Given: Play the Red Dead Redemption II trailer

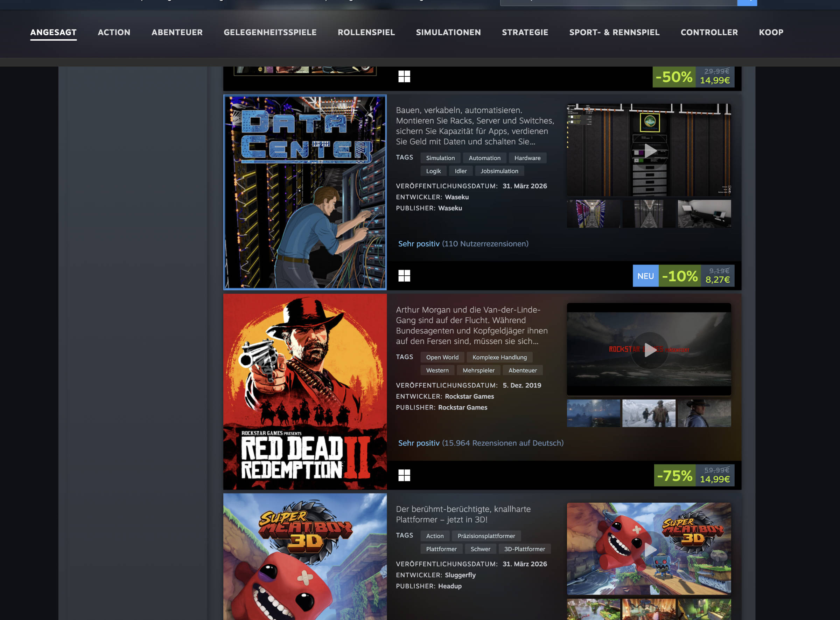Looking at the screenshot, I should pyautogui.click(x=649, y=351).
